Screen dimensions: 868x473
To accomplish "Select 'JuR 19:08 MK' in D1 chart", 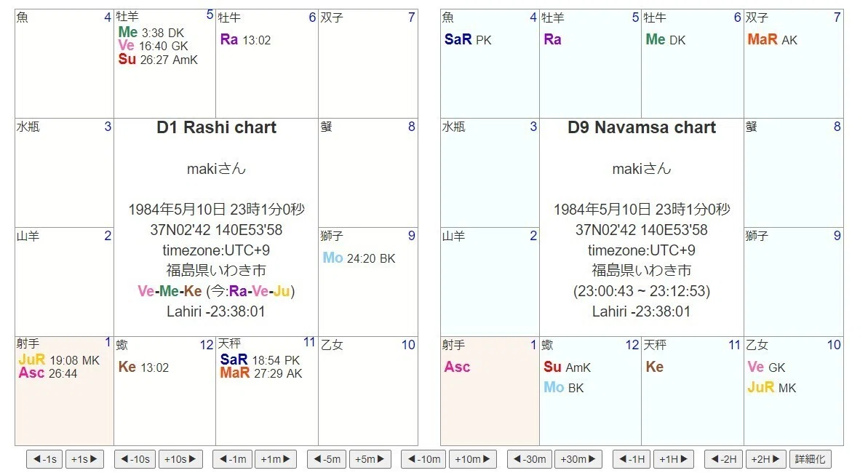I will click(59, 360).
